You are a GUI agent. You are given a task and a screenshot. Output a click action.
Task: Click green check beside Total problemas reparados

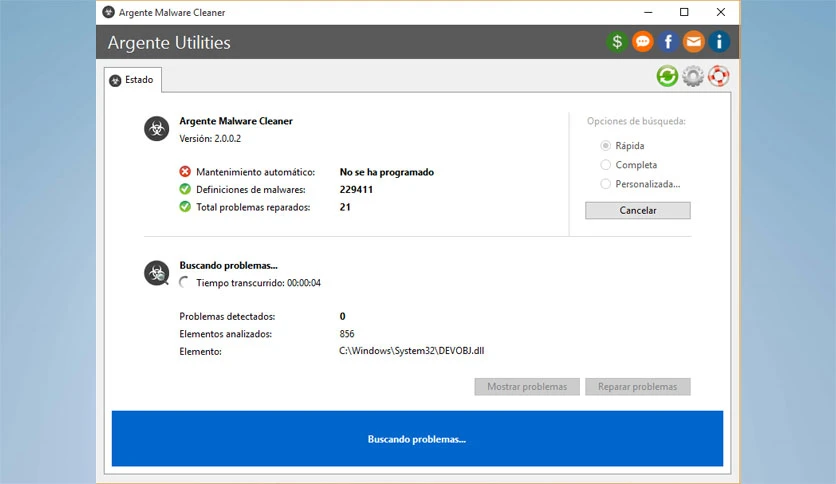pos(185,207)
